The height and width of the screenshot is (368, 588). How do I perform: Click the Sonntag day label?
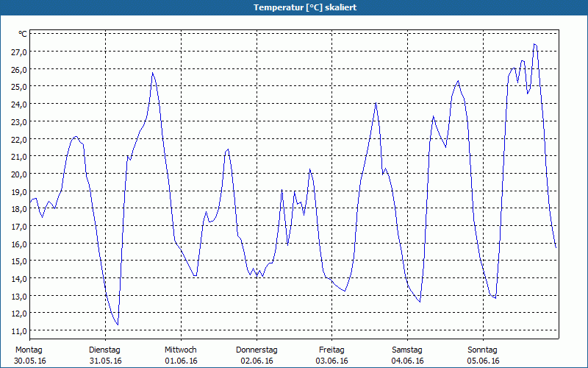coord(483,350)
